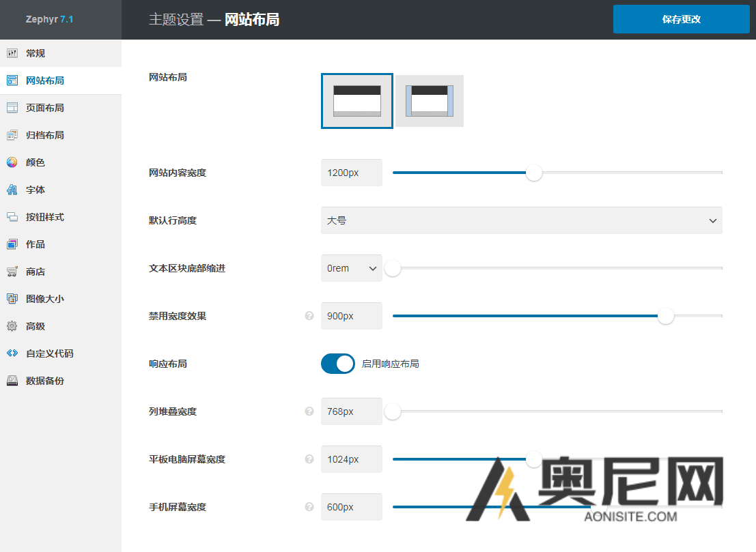Open 按钮样式 settings via its icon
The image size is (756, 552).
[12, 216]
